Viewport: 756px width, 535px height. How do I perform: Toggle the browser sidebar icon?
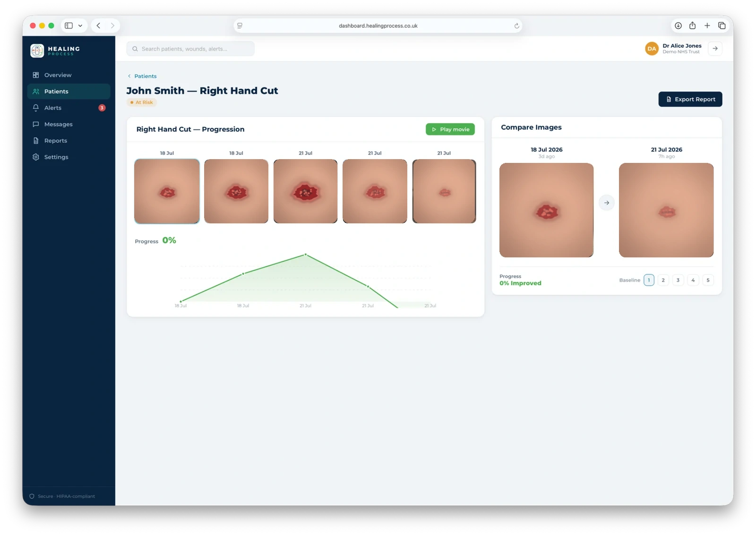coord(69,25)
